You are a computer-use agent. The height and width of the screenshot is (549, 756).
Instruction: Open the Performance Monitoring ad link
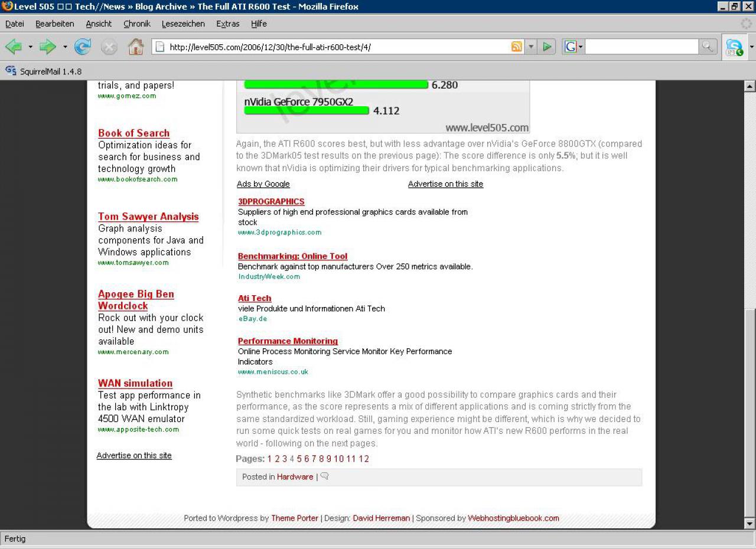(x=288, y=341)
